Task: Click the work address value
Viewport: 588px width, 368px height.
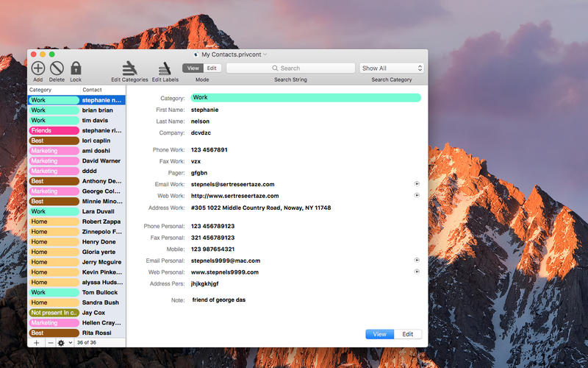Action: [x=261, y=208]
